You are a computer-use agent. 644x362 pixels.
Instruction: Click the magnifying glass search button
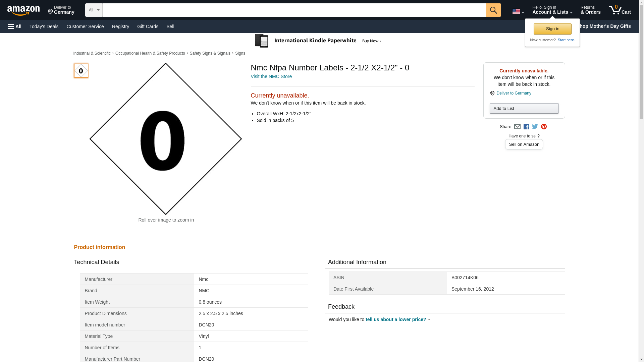click(x=493, y=10)
